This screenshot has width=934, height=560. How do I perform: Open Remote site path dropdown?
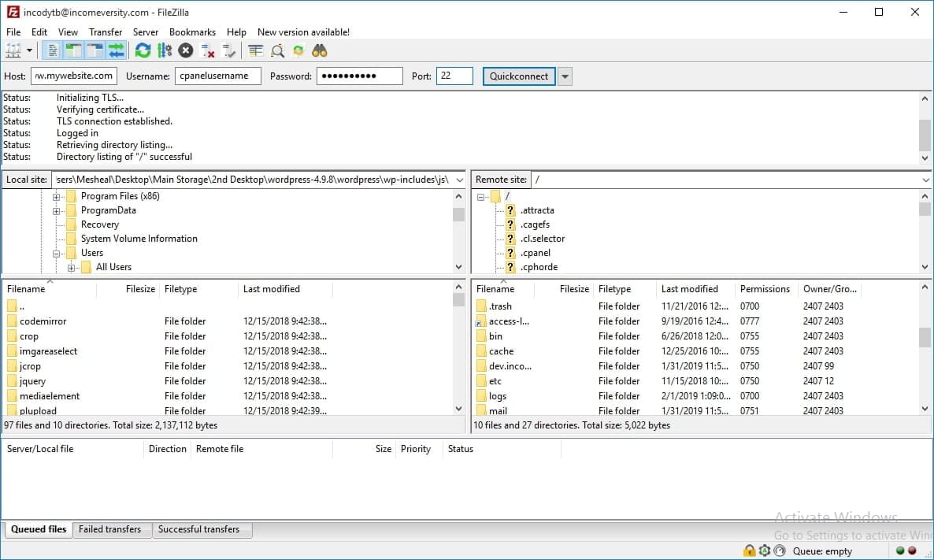[x=925, y=180]
